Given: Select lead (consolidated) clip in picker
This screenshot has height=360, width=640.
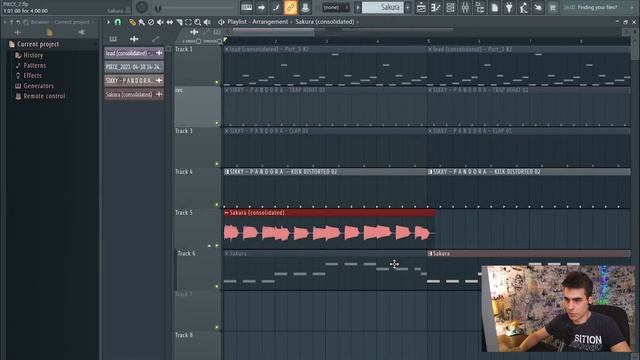Looking at the screenshot, I should pos(134,53).
